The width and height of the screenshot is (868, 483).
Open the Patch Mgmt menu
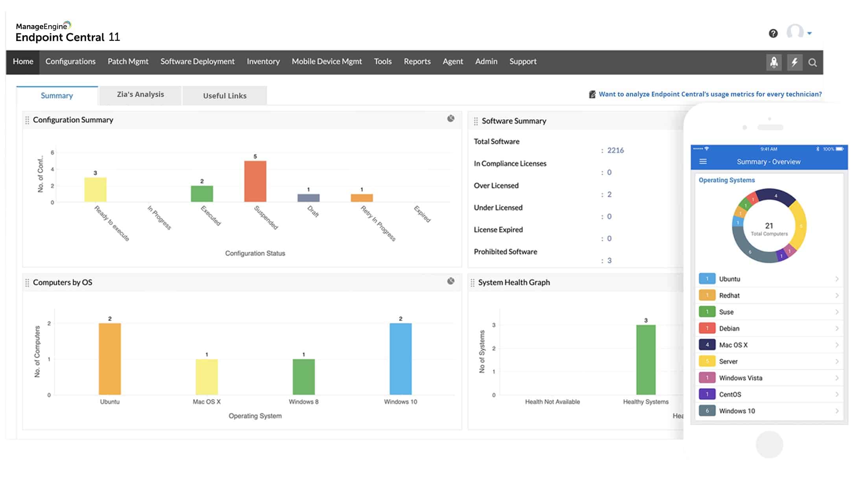click(128, 62)
